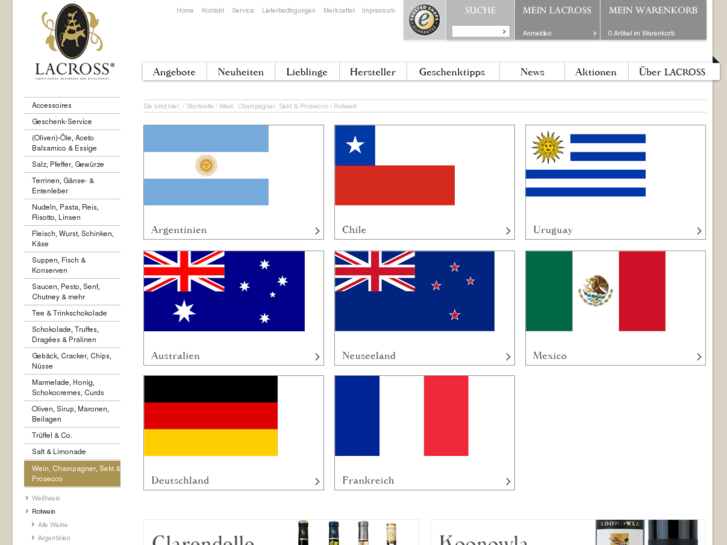This screenshot has width=727, height=545.
Task: Open the Koonowla promotional banner
Action: [x=568, y=532]
